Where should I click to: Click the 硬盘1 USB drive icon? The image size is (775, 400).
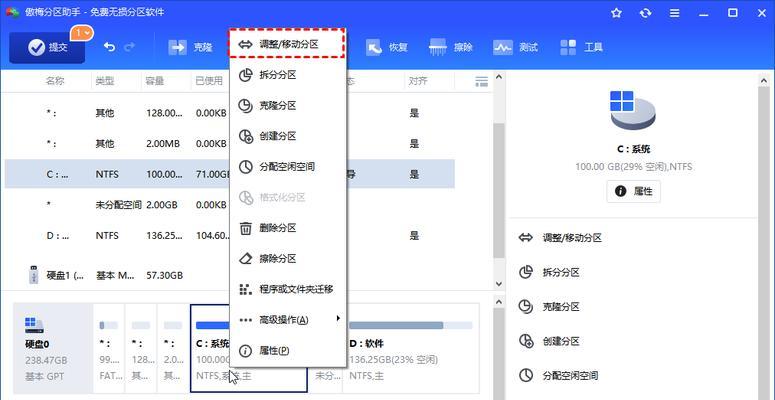pos(33,275)
